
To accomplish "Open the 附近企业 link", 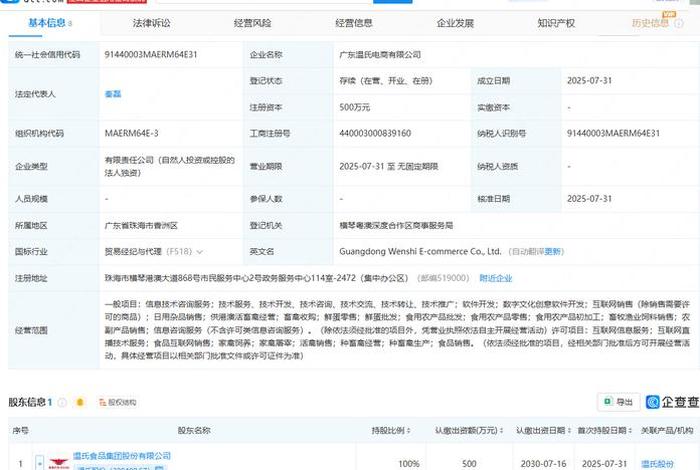I will pyautogui.click(x=496, y=278).
